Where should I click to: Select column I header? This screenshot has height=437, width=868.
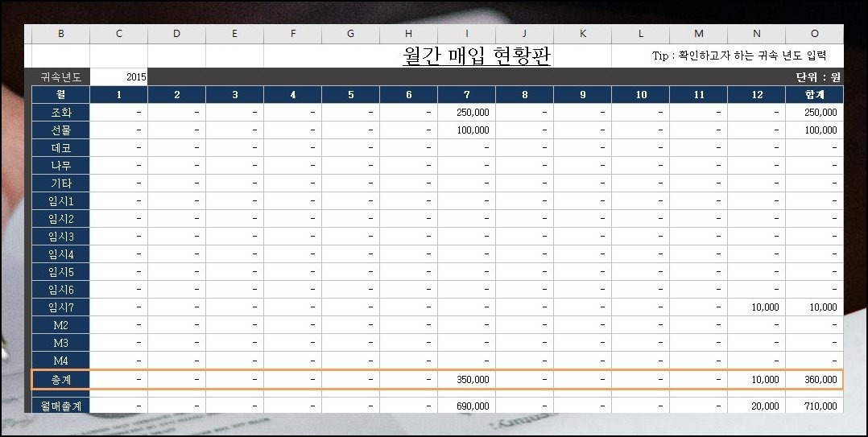point(467,34)
